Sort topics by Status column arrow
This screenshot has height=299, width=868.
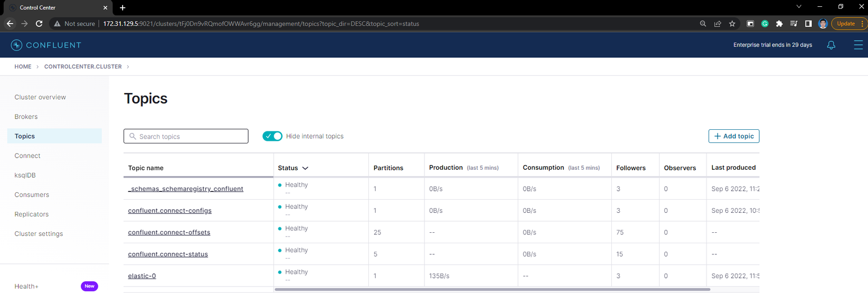pos(305,168)
